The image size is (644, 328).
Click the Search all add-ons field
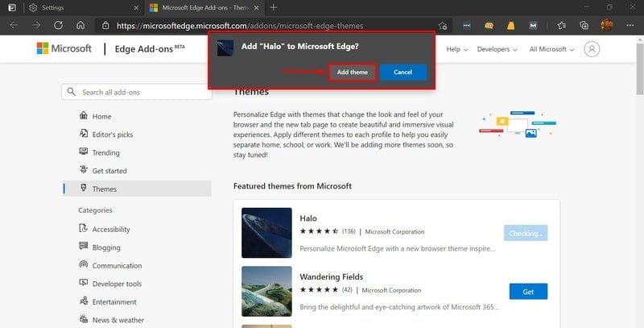137,92
